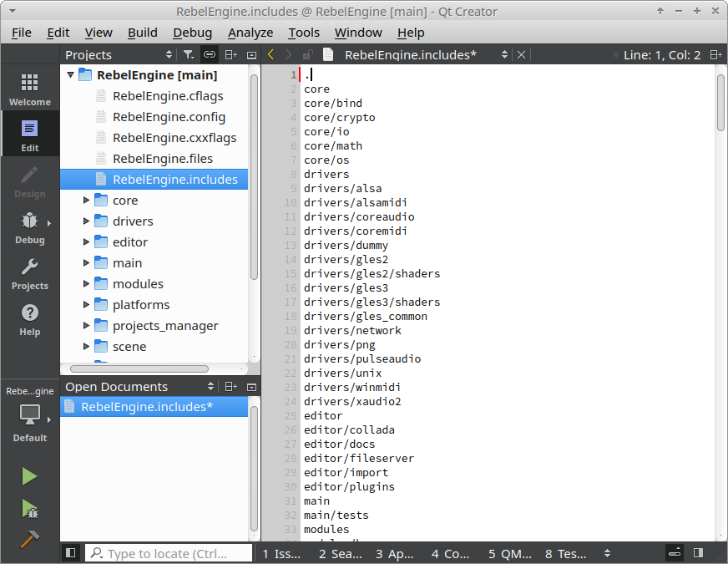Screen dimensions: 728x564
Task: Focus the Type to locate field
Action: (169, 553)
